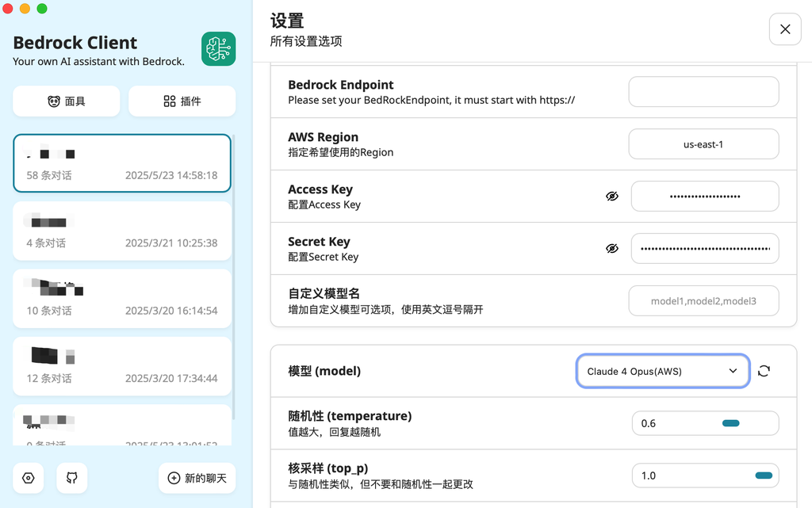Click the timestamp 2025/3/20 17:34:44
Screen dimensions: 812x508
(171, 379)
